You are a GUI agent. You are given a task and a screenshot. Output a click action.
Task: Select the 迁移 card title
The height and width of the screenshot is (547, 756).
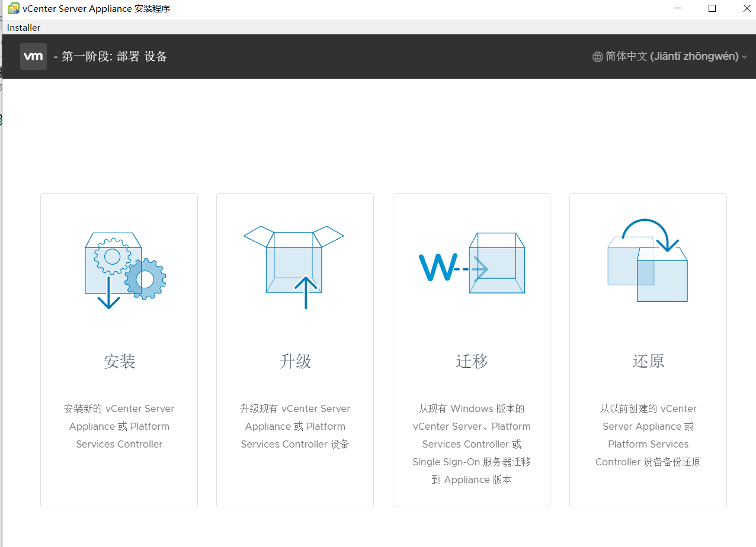[472, 361]
